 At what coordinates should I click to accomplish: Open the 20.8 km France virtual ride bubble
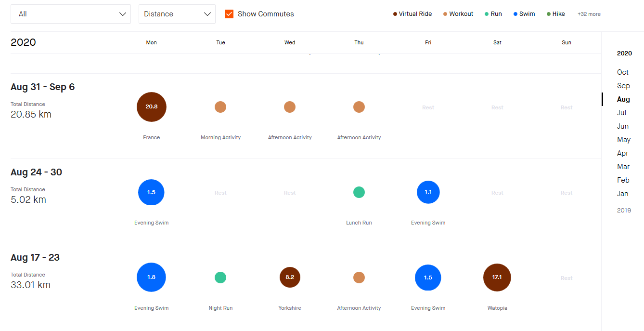click(x=152, y=107)
